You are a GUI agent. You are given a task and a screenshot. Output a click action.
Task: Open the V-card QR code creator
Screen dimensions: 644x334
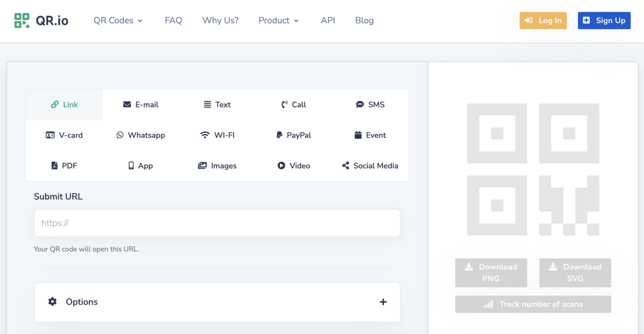pos(64,135)
